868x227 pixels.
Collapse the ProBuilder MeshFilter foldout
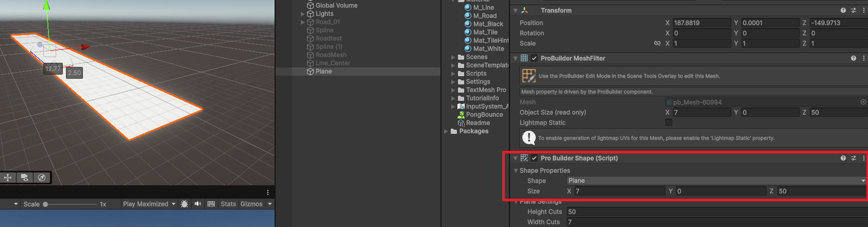[515, 58]
